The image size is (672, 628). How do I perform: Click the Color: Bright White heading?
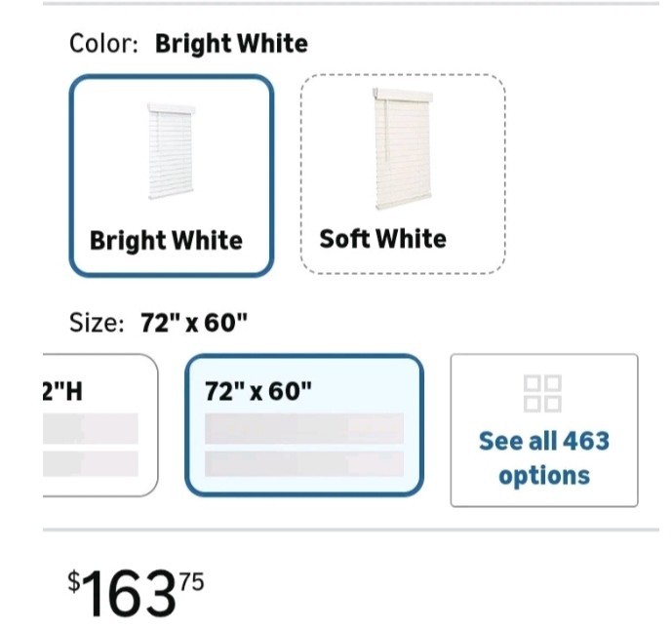pyautogui.click(x=188, y=44)
